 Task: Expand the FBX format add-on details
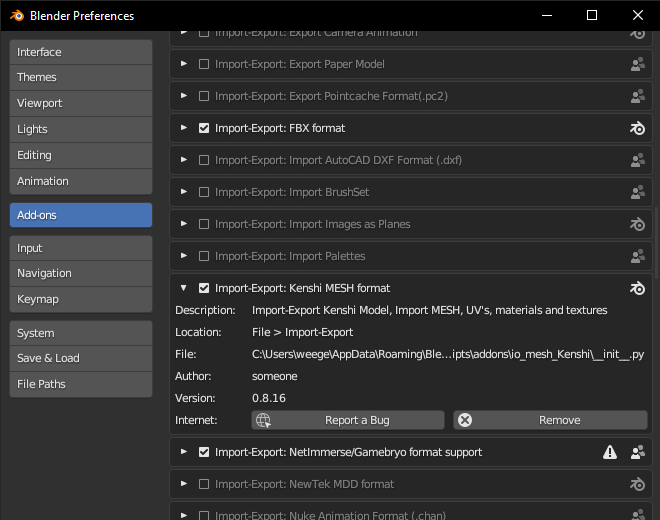(184, 128)
